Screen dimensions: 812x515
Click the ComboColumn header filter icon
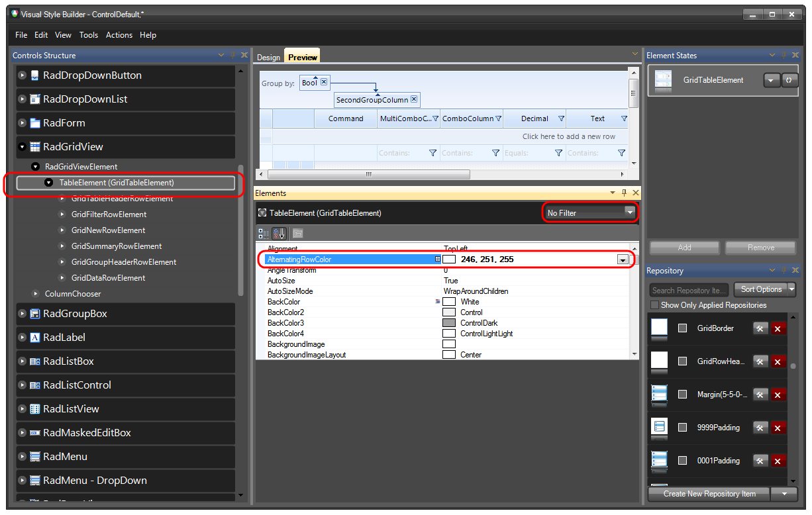[498, 119]
